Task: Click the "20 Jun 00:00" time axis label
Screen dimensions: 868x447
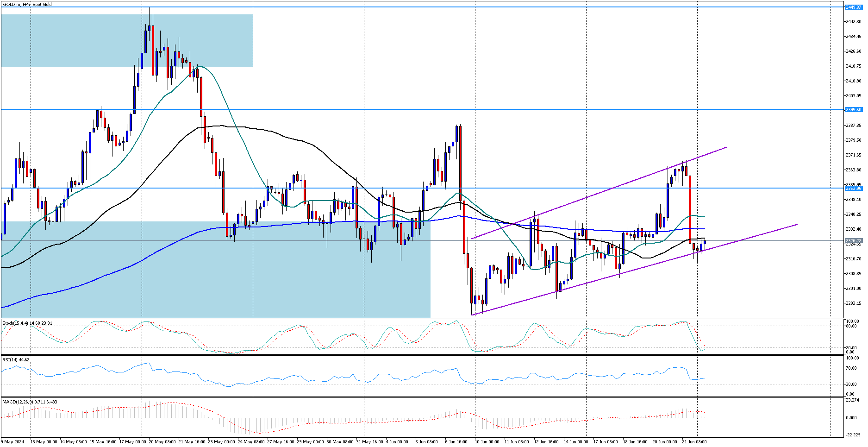Action: [x=665, y=442]
